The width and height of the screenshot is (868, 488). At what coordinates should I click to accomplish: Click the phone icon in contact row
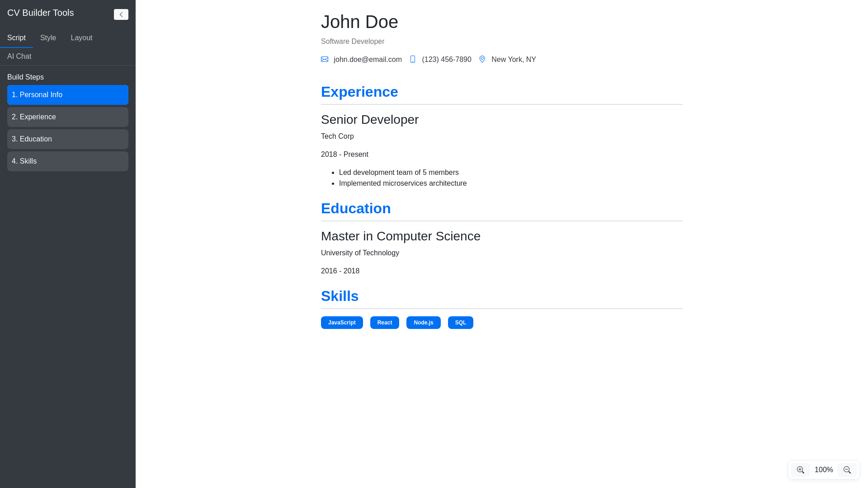pyautogui.click(x=412, y=59)
